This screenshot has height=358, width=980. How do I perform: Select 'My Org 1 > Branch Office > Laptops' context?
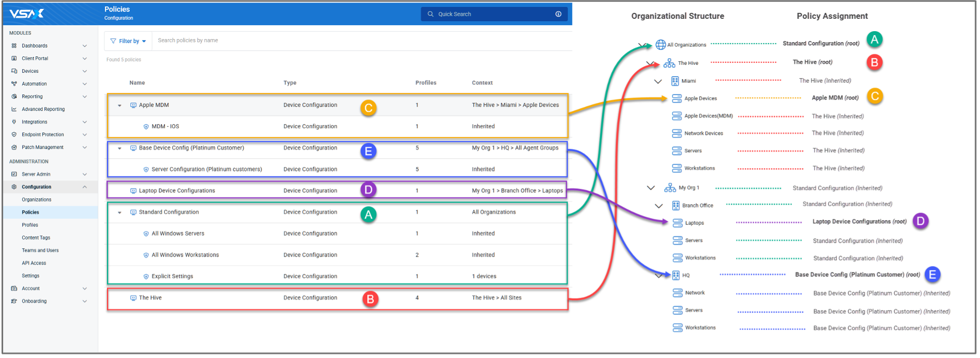[517, 191]
